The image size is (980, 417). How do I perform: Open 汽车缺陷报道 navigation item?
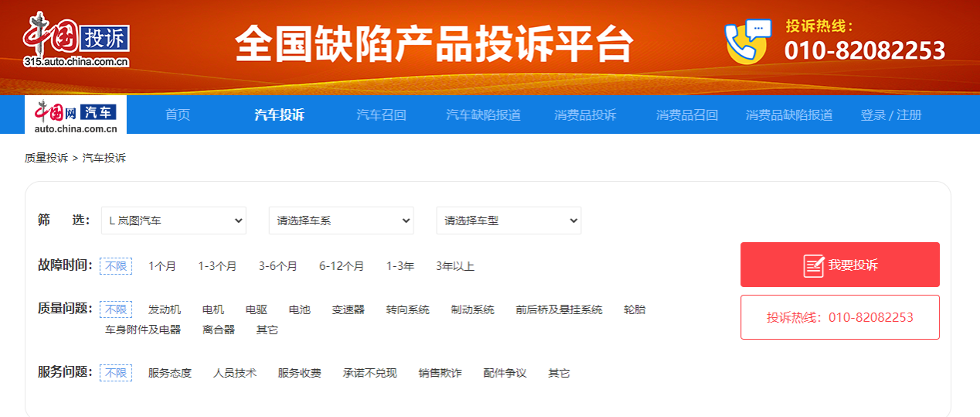tap(483, 115)
